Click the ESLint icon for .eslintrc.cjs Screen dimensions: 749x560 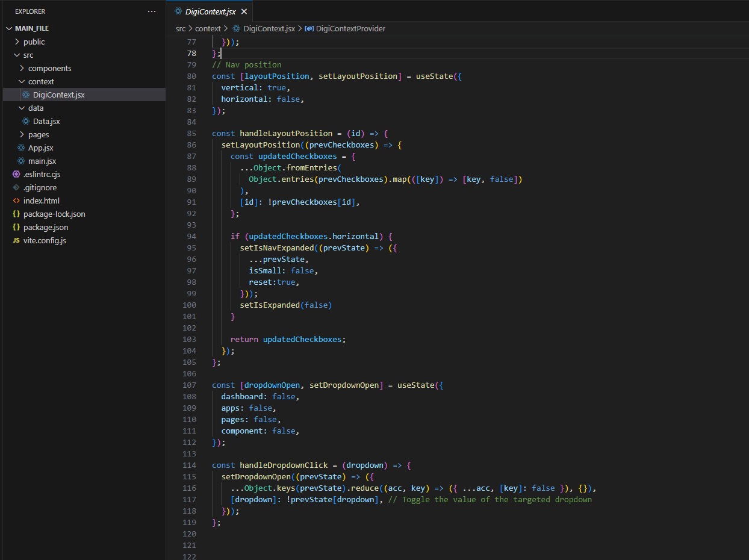(x=16, y=174)
